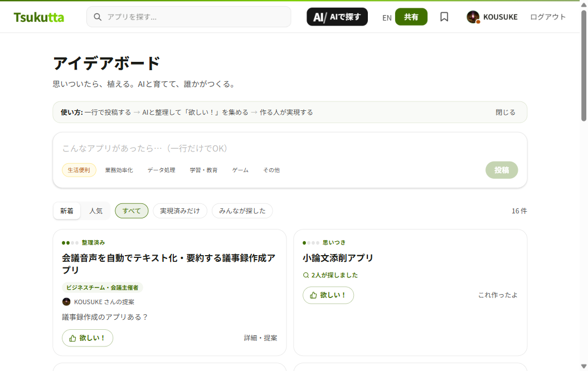Click ログアウト to log out

(548, 17)
